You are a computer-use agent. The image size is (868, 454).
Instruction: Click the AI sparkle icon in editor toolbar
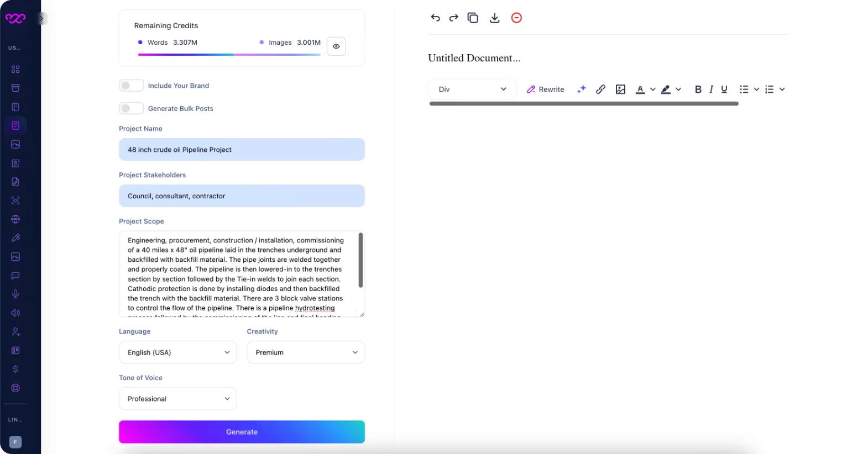pos(582,89)
